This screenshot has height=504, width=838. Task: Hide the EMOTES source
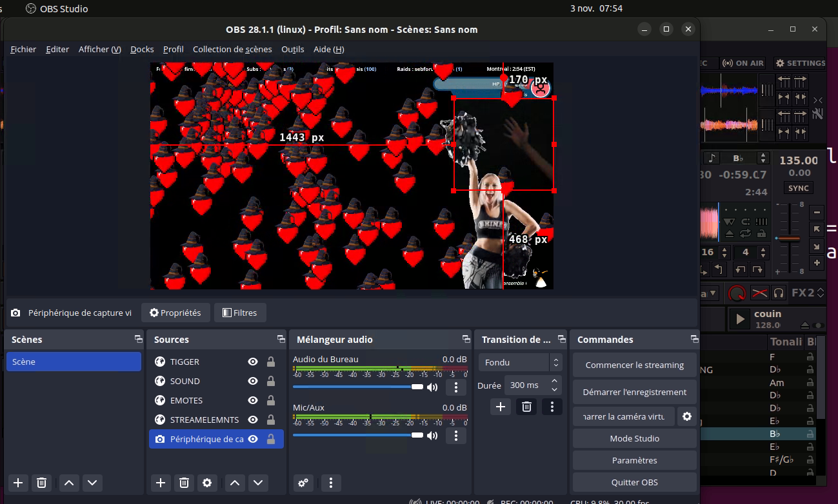pyautogui.click(x=253, y=400)
